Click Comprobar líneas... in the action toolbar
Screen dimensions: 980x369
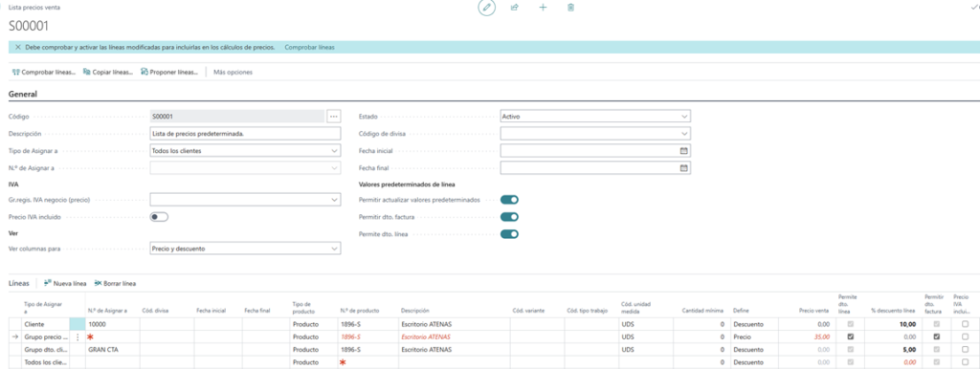coord(44,72)
